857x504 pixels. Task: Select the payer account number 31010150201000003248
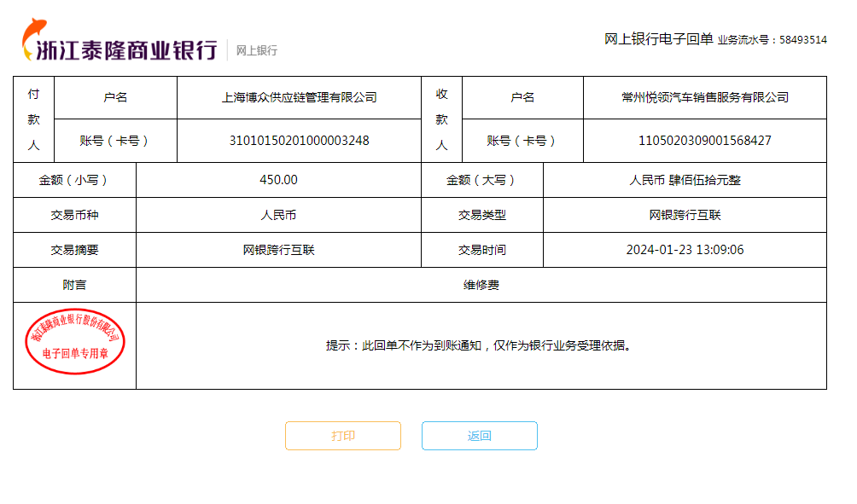(299, 141)
